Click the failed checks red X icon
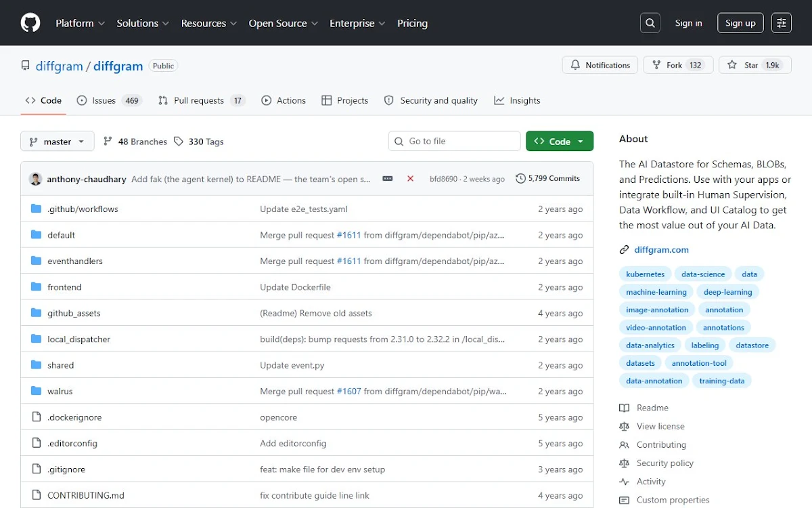 (x=410, y=179)
